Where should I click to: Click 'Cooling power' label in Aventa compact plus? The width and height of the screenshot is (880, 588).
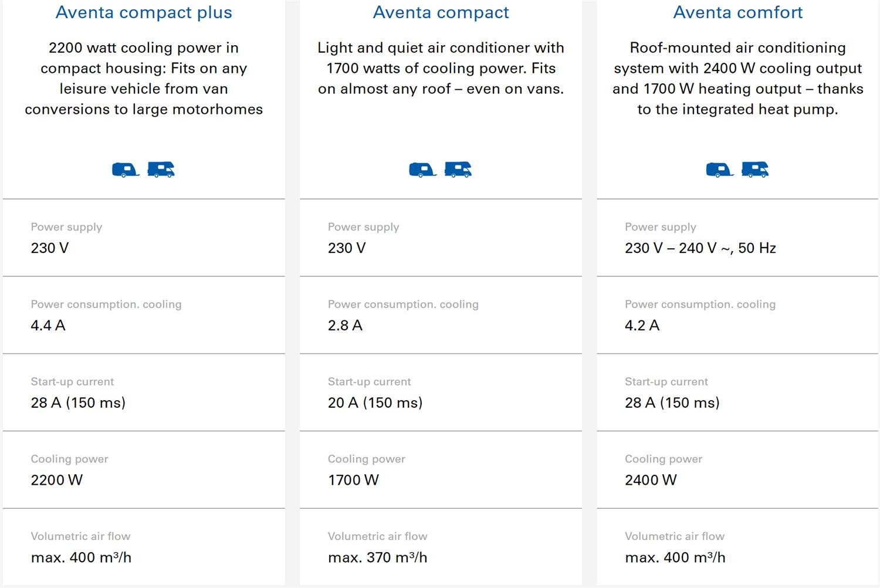[69, 459]
